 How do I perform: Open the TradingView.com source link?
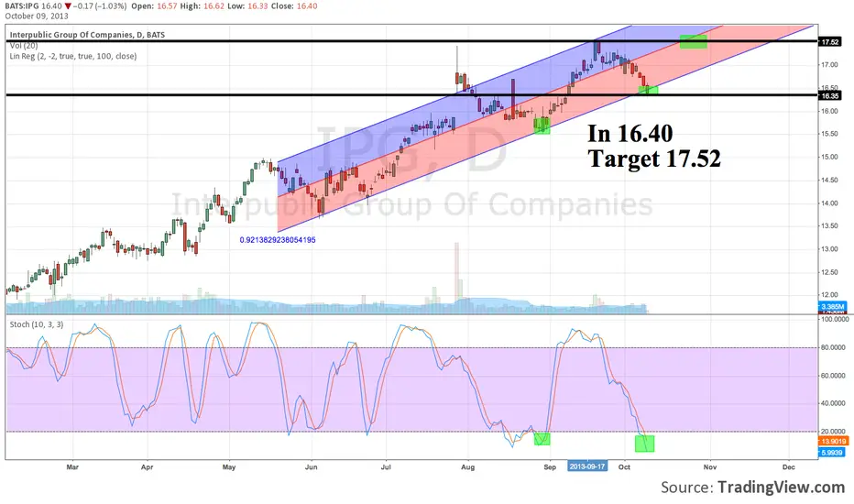(781, 487)
